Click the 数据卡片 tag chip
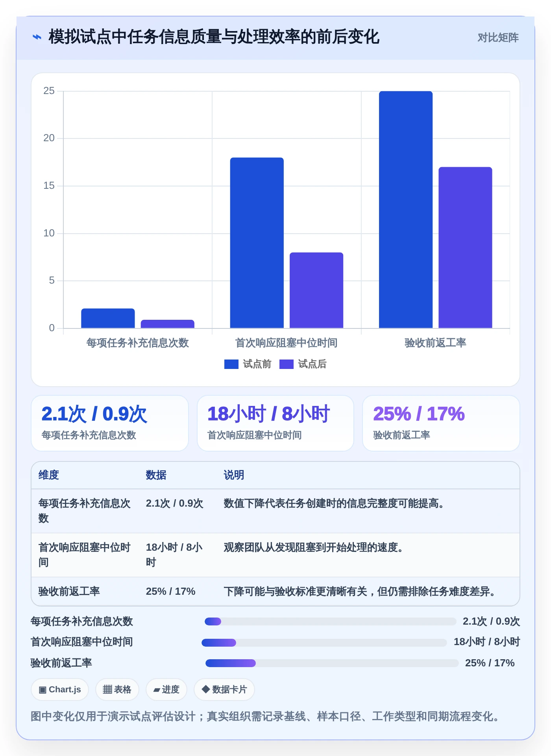The width and height of the screenshot is (551, 756). [x=224, y=690]
